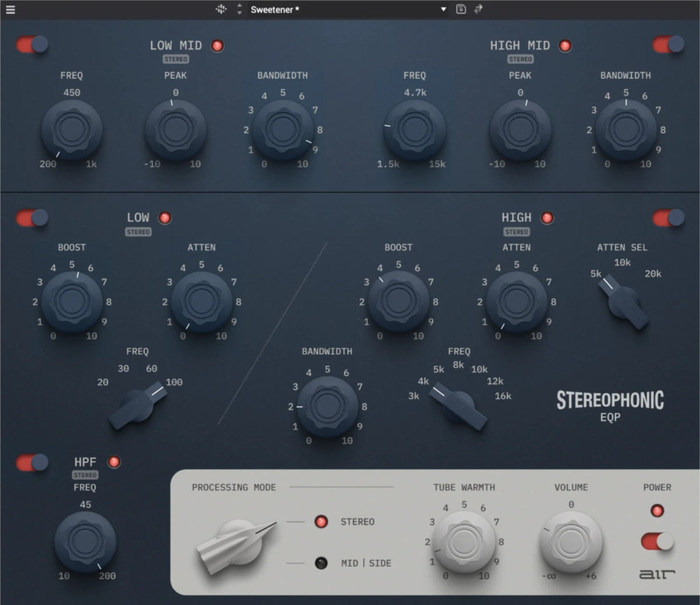Click the High band STEREO badge
The image size is (700, 605).
[x=516, y=232]
